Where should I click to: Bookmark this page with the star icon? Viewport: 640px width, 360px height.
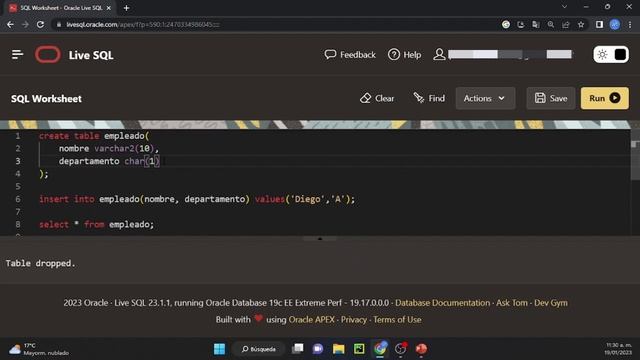point(581,24)
